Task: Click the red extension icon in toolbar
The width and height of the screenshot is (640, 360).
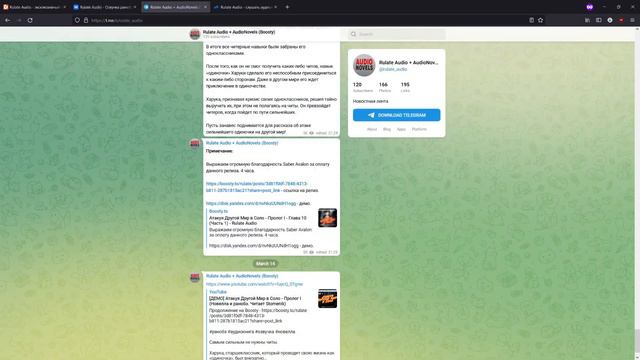Action: coord(621,20)
